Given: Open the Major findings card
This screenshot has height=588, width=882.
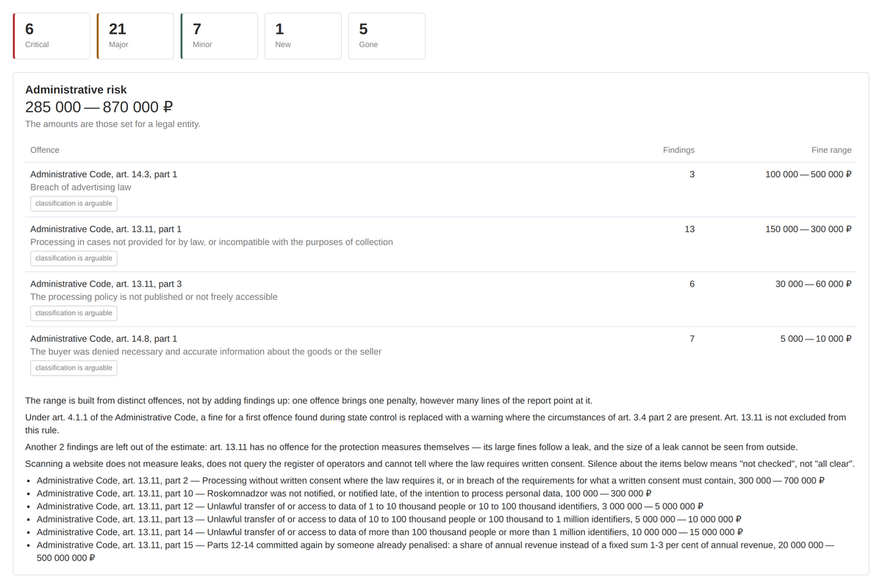Looking at the screenshot, I should point(135,36).
